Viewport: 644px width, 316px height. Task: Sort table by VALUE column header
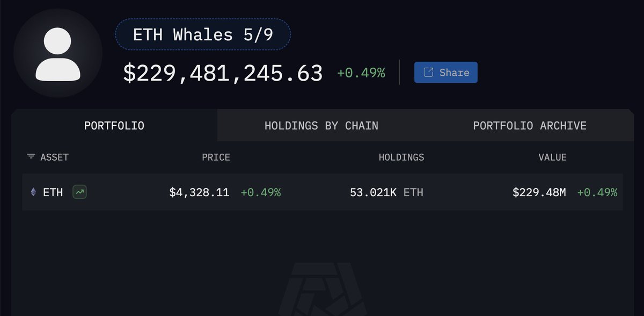coord(553,157)
